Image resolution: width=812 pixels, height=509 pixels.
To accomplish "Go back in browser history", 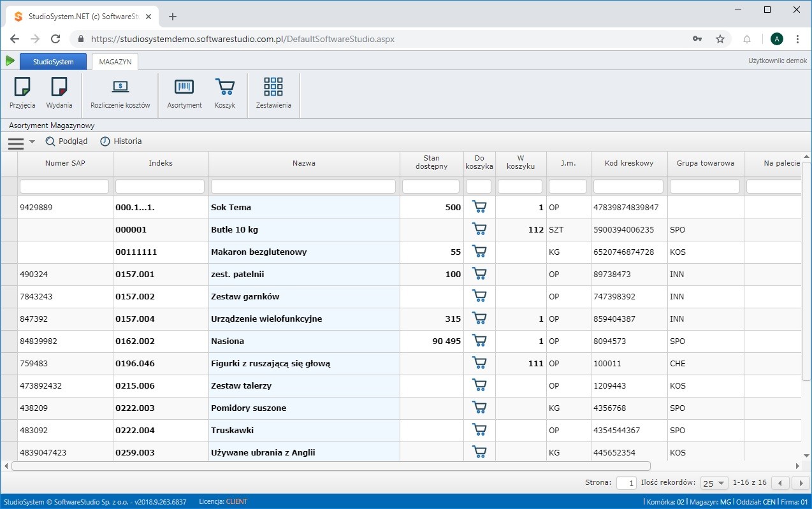I will [x=15, y=39].
